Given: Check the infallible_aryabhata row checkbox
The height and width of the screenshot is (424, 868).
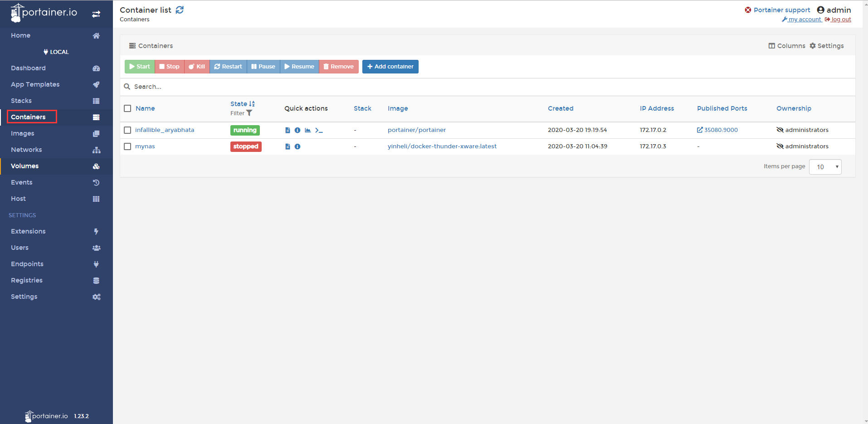Looking at the screenshot, I should click(x=127, y=130).
